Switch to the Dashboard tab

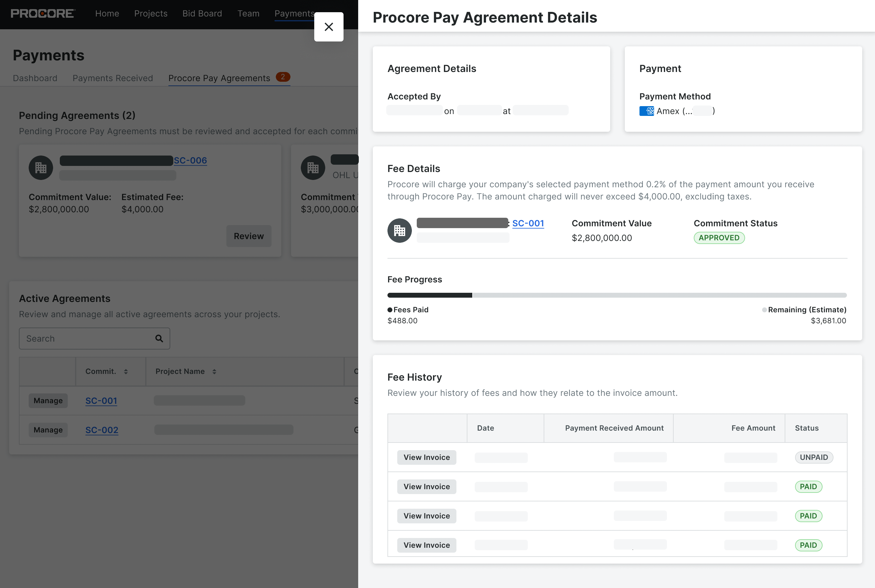[x=35, y=78]
